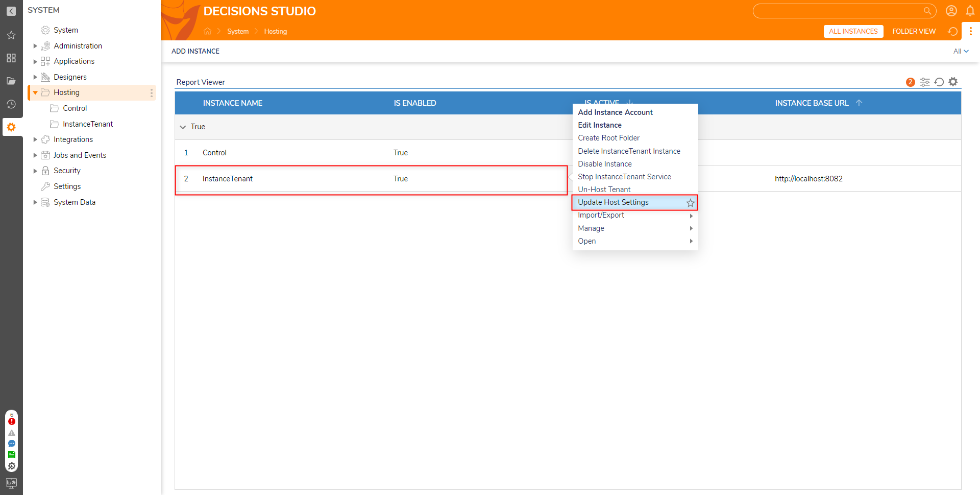The image size is (980, 495).
Task: Collapse the Hosting tree node
Action: click(x=35, y=92)
